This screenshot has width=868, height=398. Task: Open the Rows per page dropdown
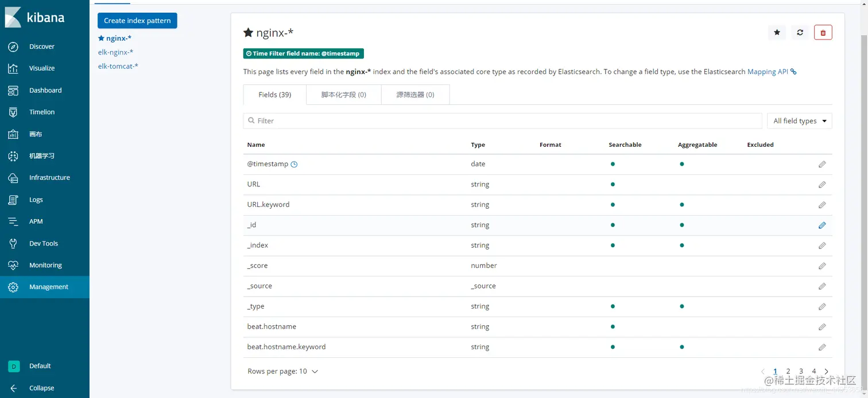[x=282, y=372]
